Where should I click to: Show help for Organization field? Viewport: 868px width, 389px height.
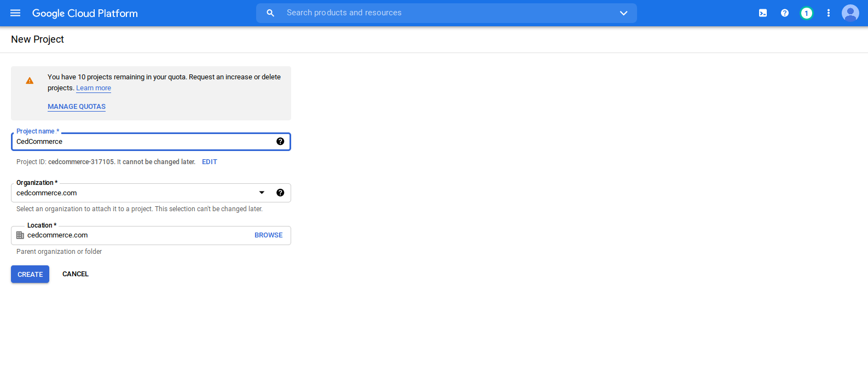click(280, 193)
